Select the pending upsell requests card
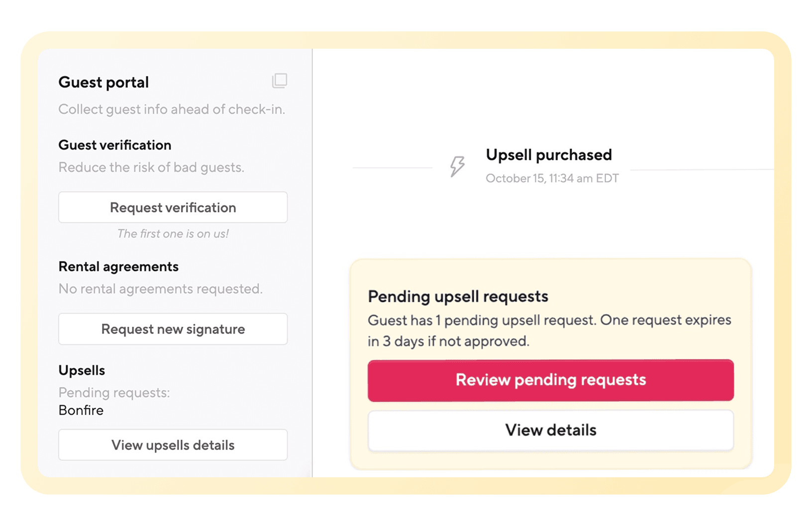This screenshot has height=526, width=812. (550, 363)
